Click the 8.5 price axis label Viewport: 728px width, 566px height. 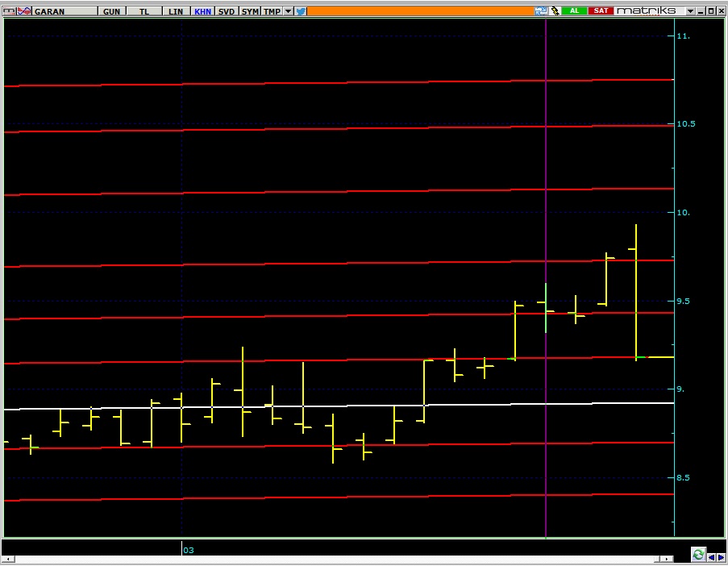(x=684, y=477)
